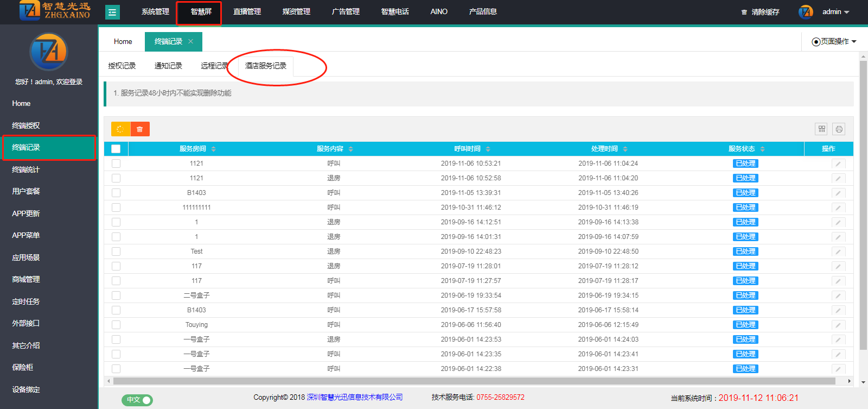Click the clear cache trash icon
868x409 pixels.
tap(744, 12)
